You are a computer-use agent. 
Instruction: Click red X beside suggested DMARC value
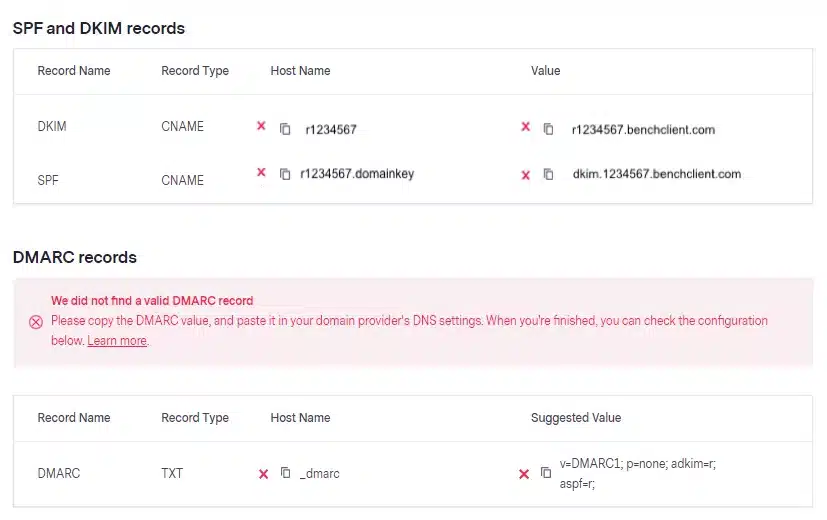tap(524, 474)
